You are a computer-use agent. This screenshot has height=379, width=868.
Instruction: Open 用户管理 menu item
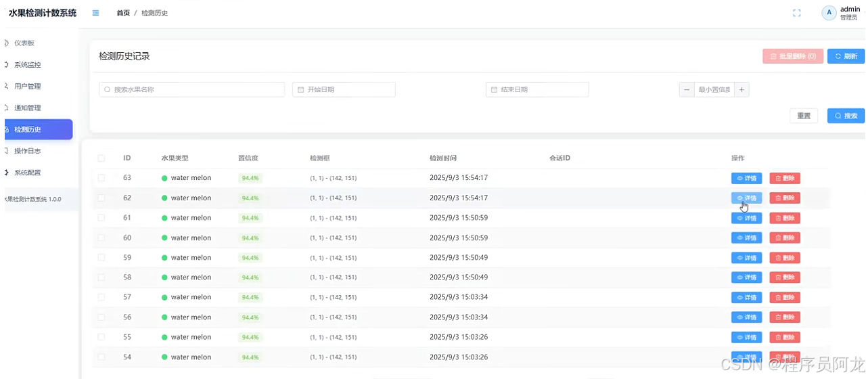[28, 86]
